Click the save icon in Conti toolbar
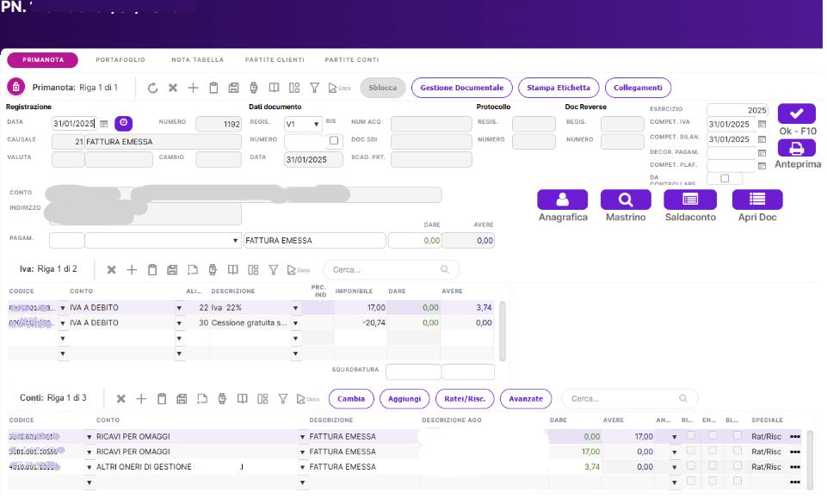The height and width of the screenshot is (504, 827). point(182,399)
